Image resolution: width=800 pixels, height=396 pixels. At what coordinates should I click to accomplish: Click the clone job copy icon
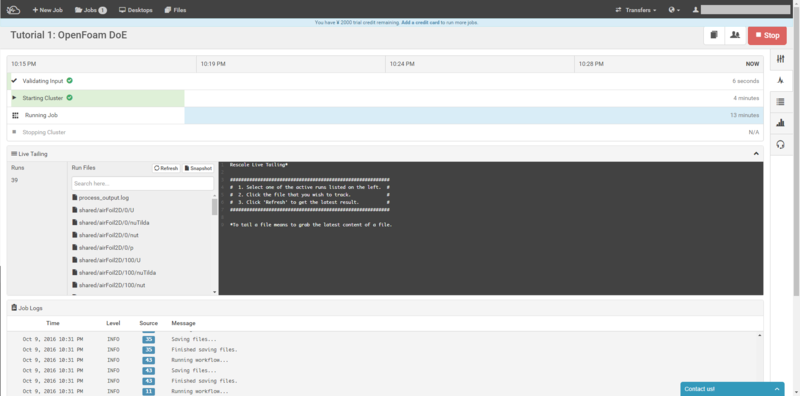(x=714, y=35)
